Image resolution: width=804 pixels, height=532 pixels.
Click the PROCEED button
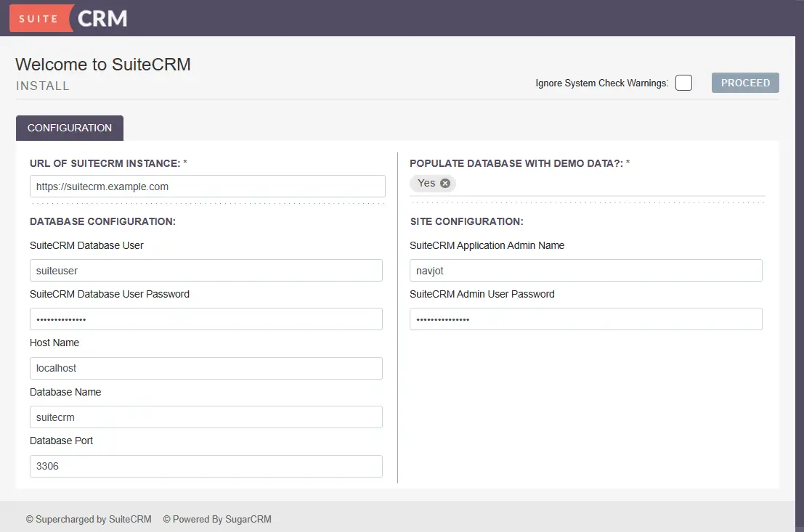click(x=745, y=83)
